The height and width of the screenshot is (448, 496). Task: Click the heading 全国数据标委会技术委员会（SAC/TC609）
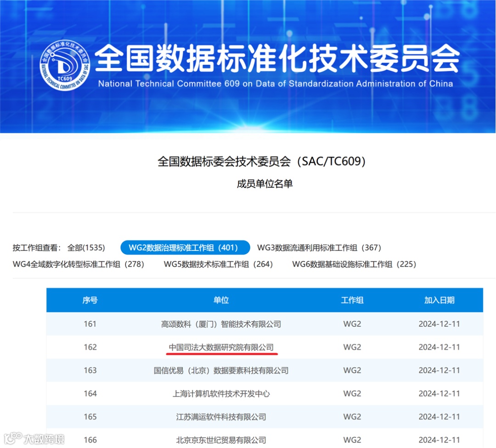pos(262,161)
